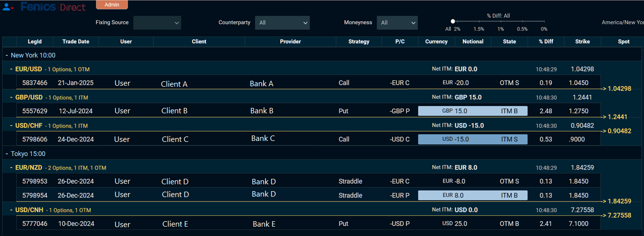Click the Fenics Direct logo
Screen dimensions: 644x236
tap(53, 7)
